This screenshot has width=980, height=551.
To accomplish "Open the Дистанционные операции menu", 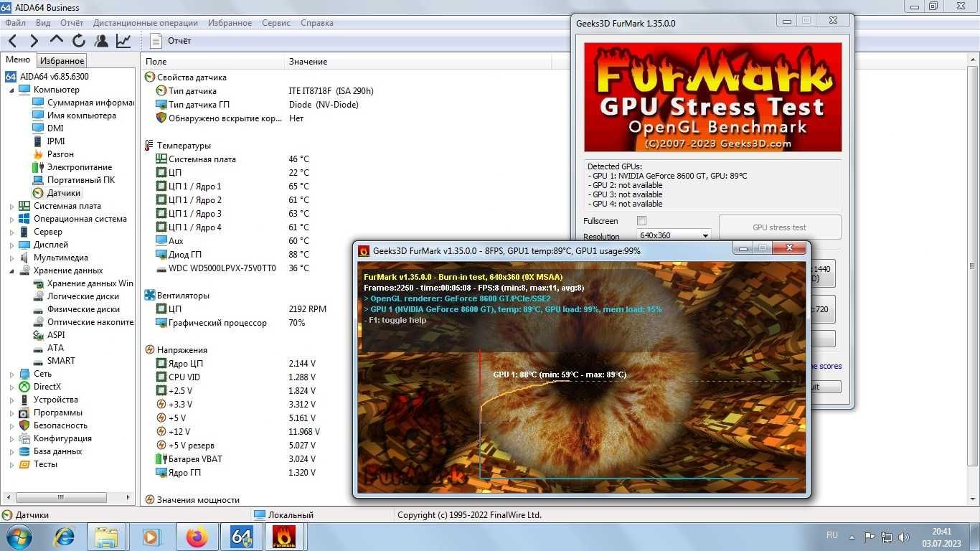I will tap(146, 23).
